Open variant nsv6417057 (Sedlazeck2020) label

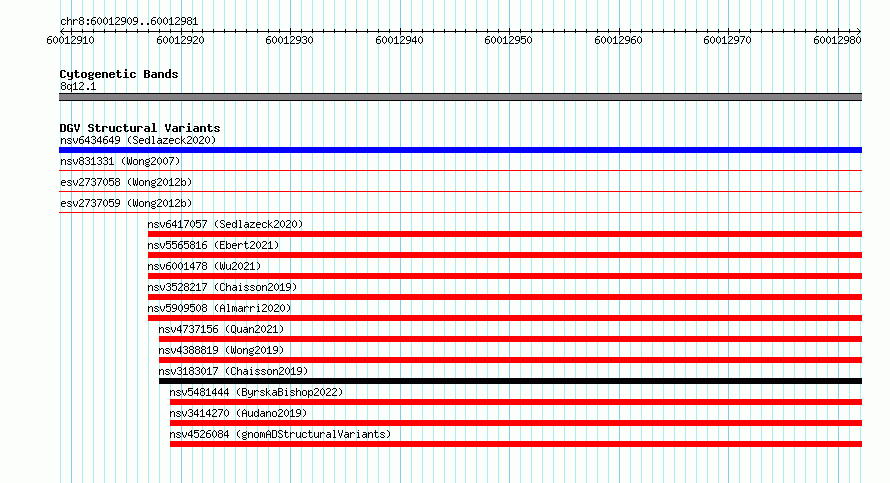click(225, 224)
